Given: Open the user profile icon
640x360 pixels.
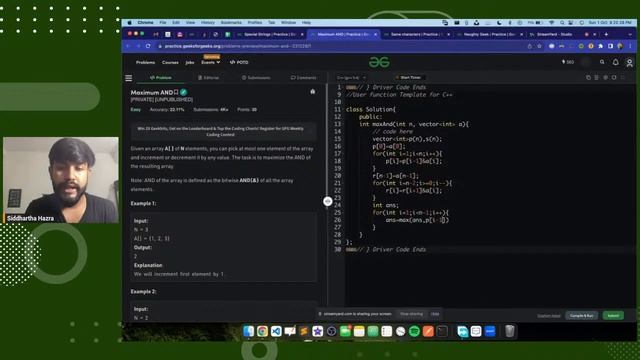Looking at the screenshot, I should click(629, 62).
